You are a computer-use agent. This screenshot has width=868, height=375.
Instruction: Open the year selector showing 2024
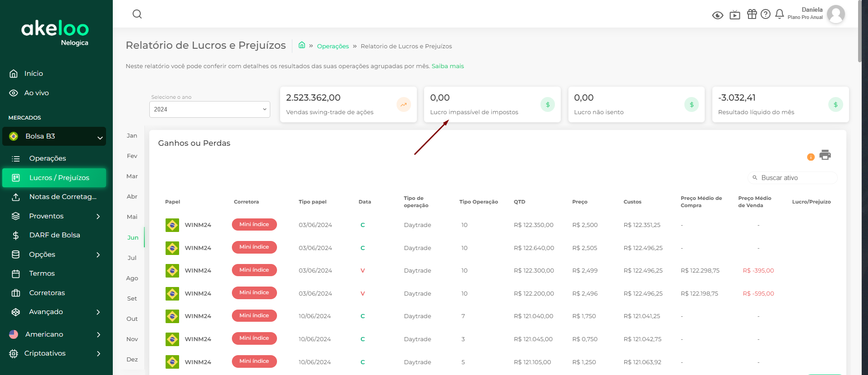click(210, 109)
